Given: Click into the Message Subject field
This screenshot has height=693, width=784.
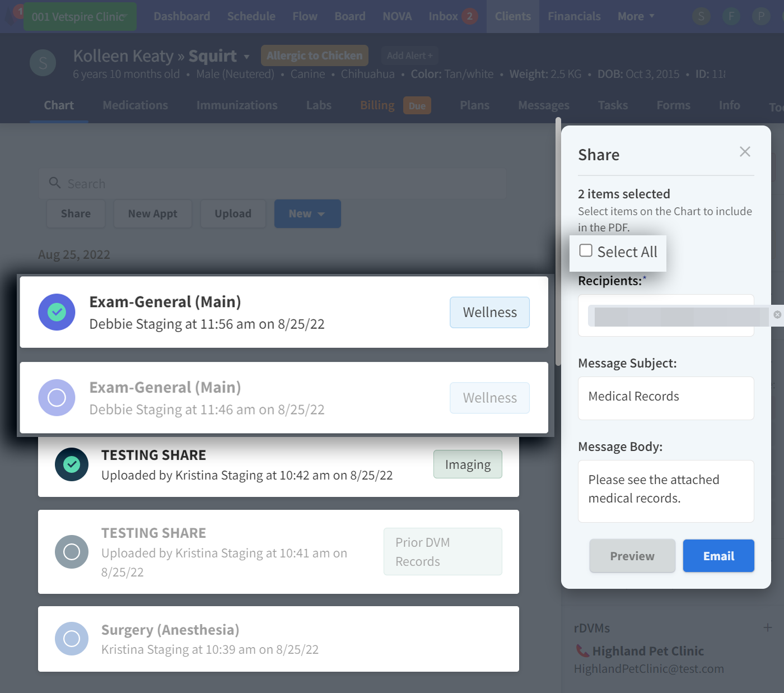Looking at the screenshot, I should pyautogui.click(x=666, y=398).
